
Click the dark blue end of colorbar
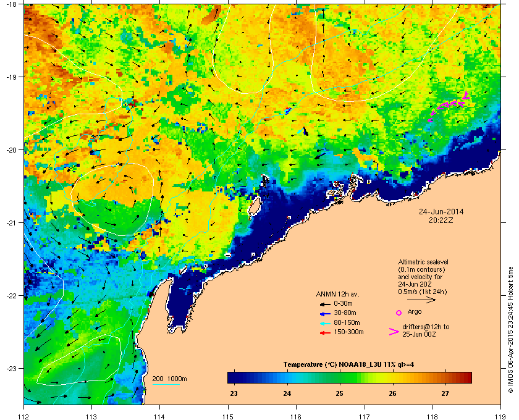coord(232,377)
